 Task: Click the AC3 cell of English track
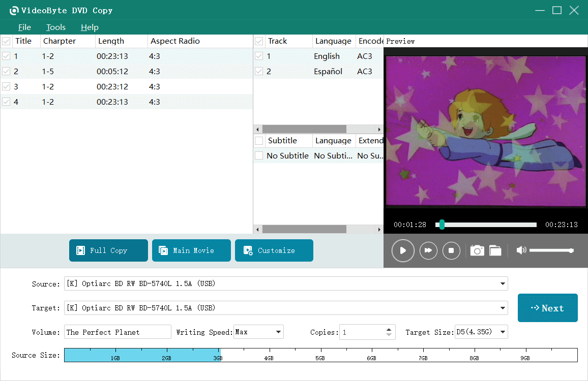point(365,56)
